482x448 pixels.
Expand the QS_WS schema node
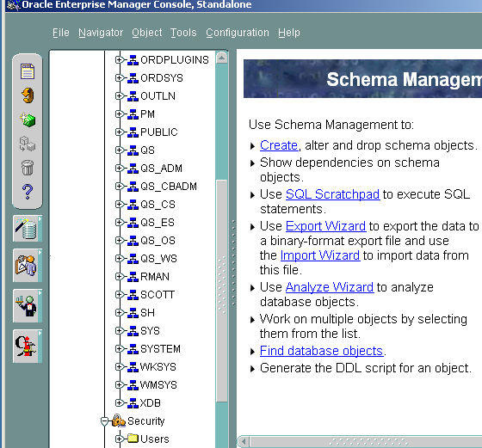(x=119, y=259)
